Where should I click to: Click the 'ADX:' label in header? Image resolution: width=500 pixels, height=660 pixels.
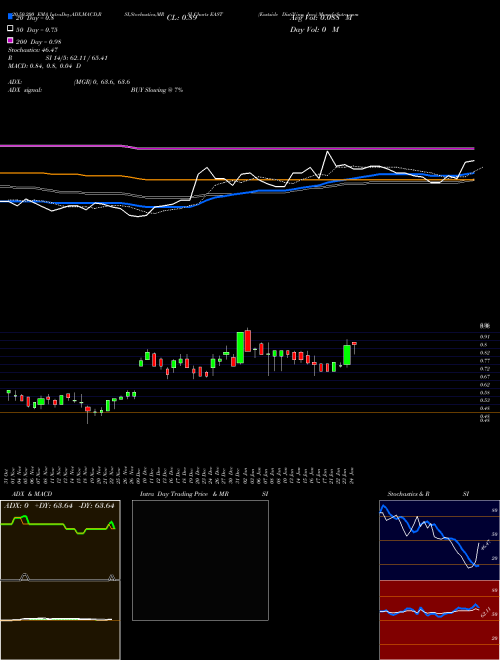(15, 82)
